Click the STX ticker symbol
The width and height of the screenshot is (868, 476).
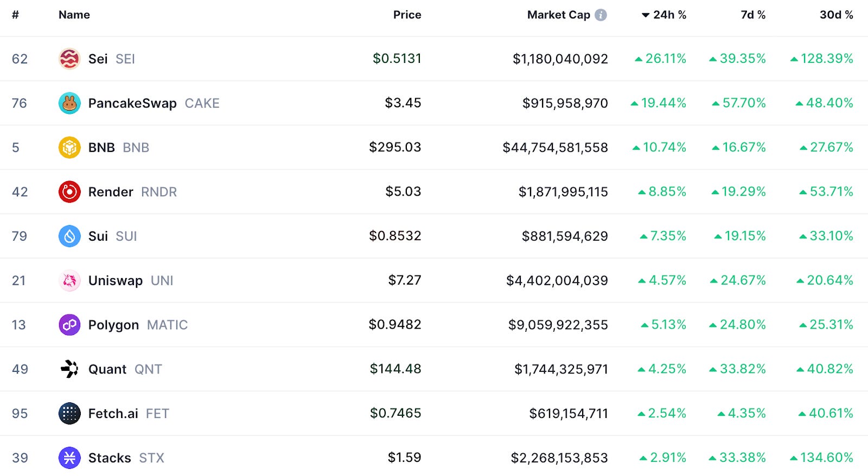click(151, 458)
